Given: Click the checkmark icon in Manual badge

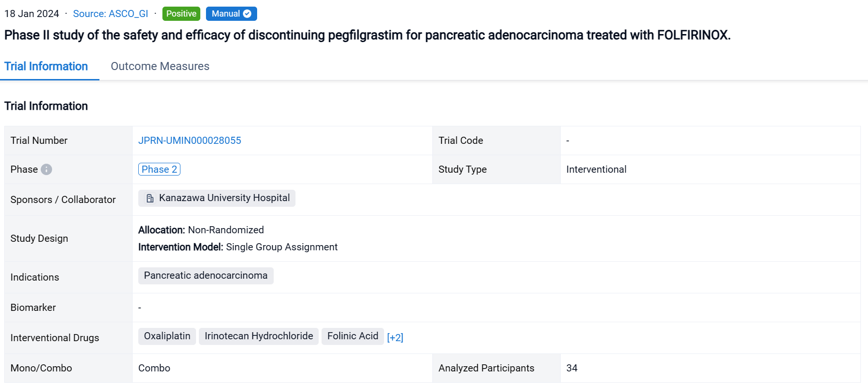Looking at the screenshot, I should click(x=247, y=14).
